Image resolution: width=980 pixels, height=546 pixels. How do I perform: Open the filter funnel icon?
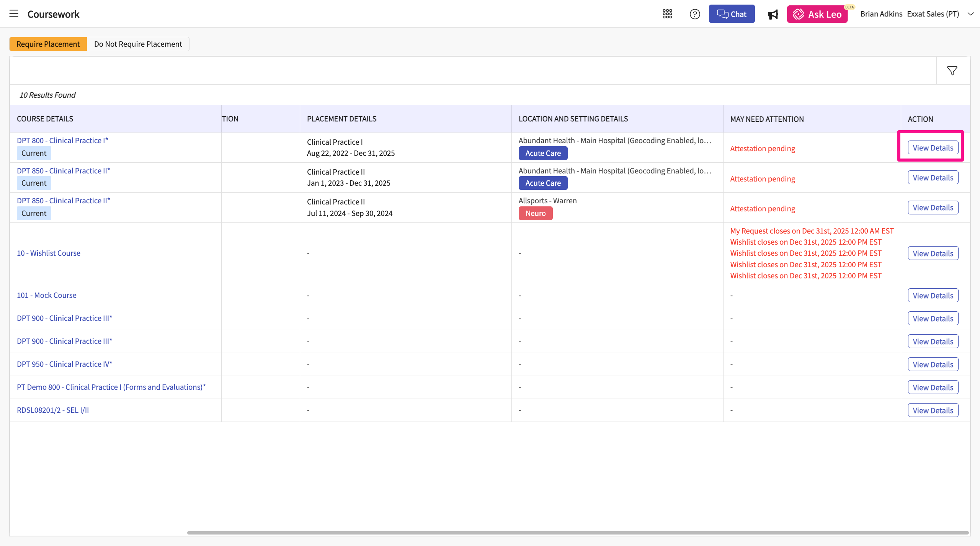[x=952, y=71]
